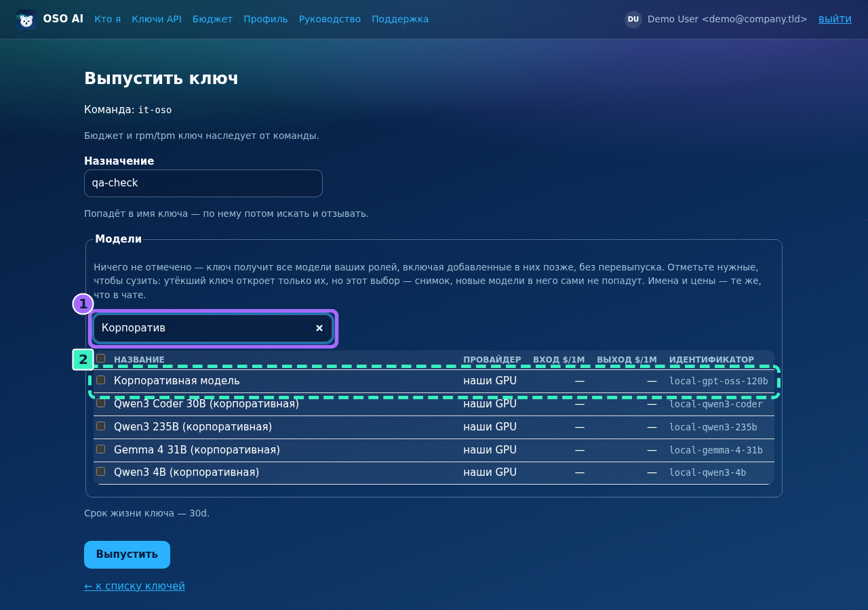Click the Срок жизни ключа — 30d text
Viewport: 868px width, 610px height.
click(146, 513)
